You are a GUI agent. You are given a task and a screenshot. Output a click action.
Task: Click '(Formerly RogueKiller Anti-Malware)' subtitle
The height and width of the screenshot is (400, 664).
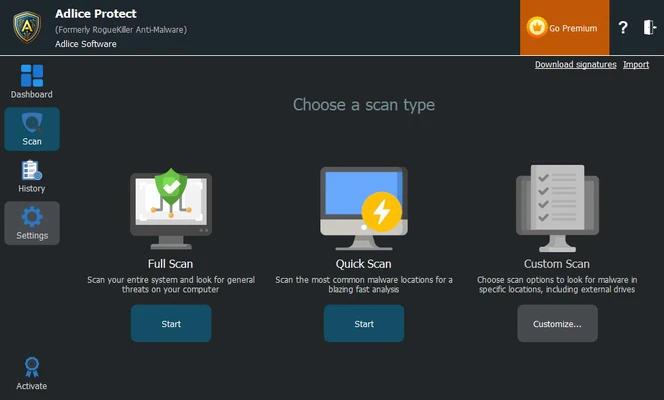click(121, 30)
